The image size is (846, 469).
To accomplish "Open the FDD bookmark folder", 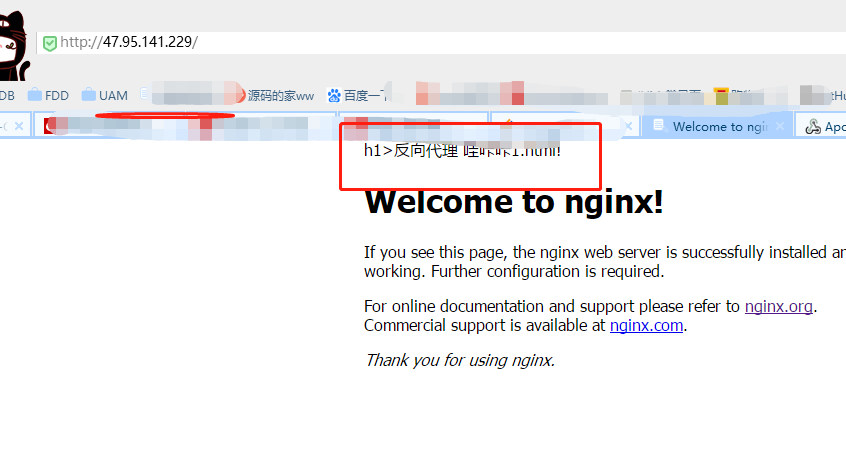I will coord(49,96).
